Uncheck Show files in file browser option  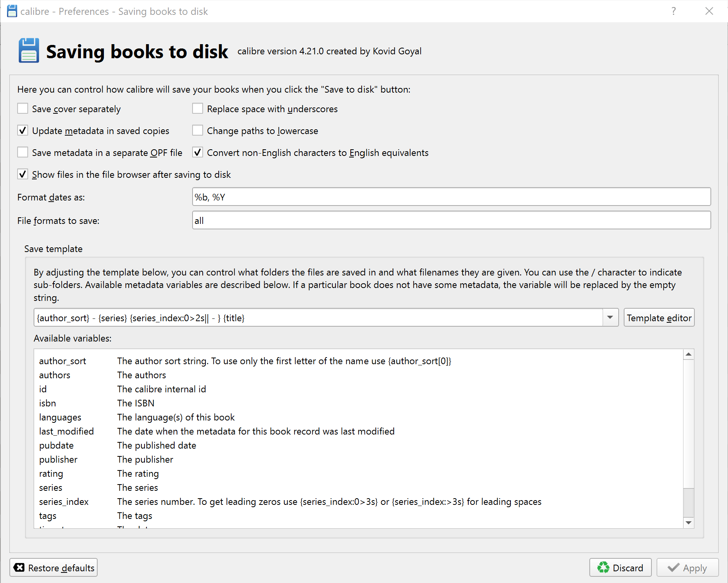pyautogui.click(x=23, y=174)
